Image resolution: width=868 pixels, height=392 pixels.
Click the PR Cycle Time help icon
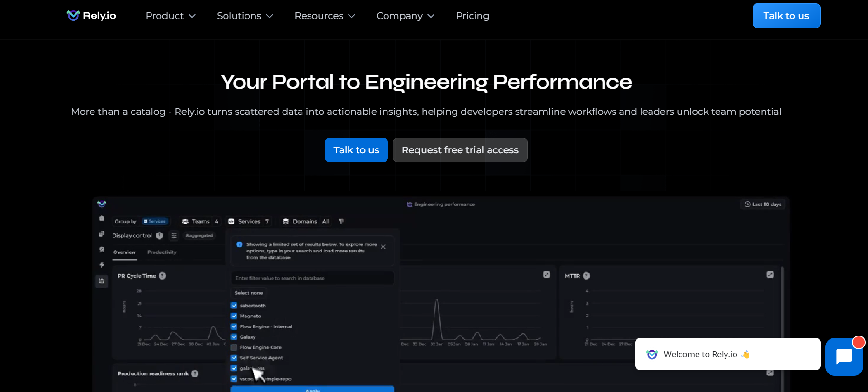pyautogui.click(x=162, y=276)
